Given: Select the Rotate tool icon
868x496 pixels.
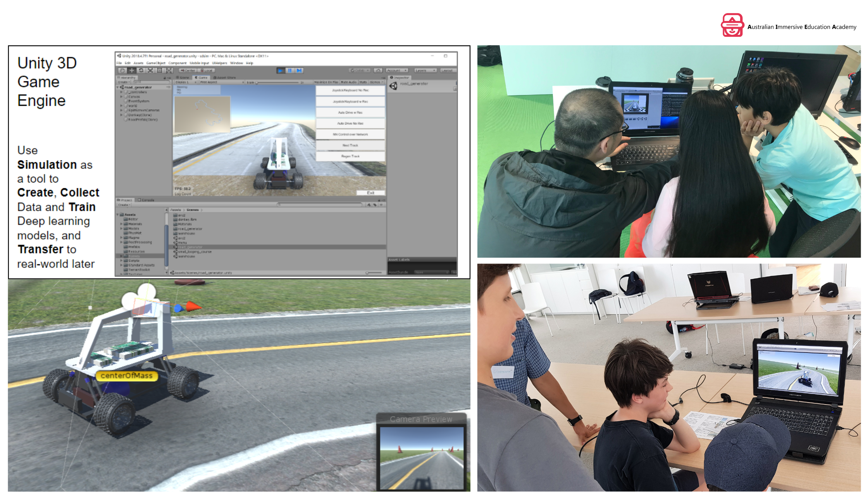Looking at the screenshot, I should tap(141, 71).
